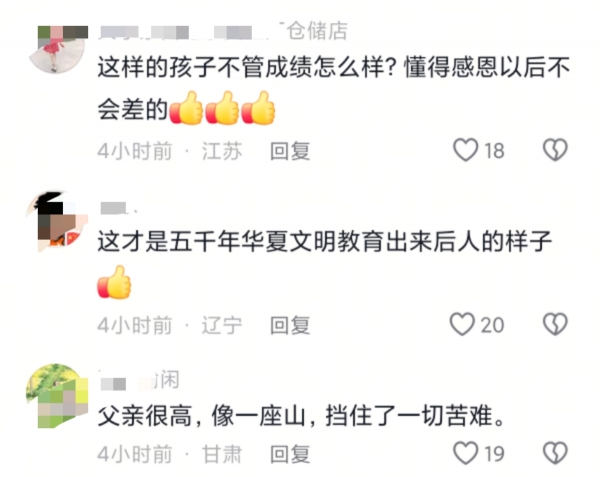
Task: Like the comment from Liaoning
Action: [x=462, y=324]
